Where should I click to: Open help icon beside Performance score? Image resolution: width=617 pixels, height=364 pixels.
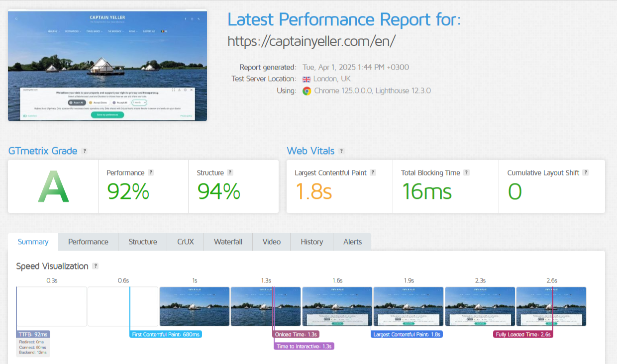(x=151, y=173)
